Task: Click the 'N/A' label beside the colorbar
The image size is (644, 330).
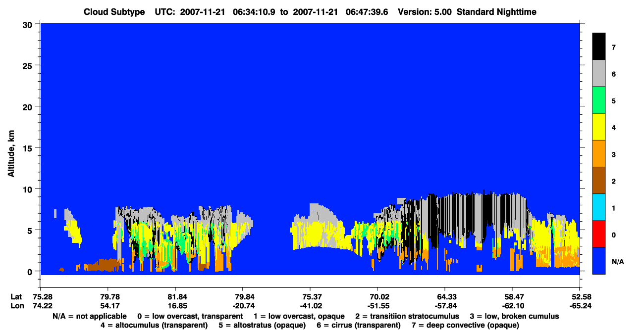Action: coord(618,261)
